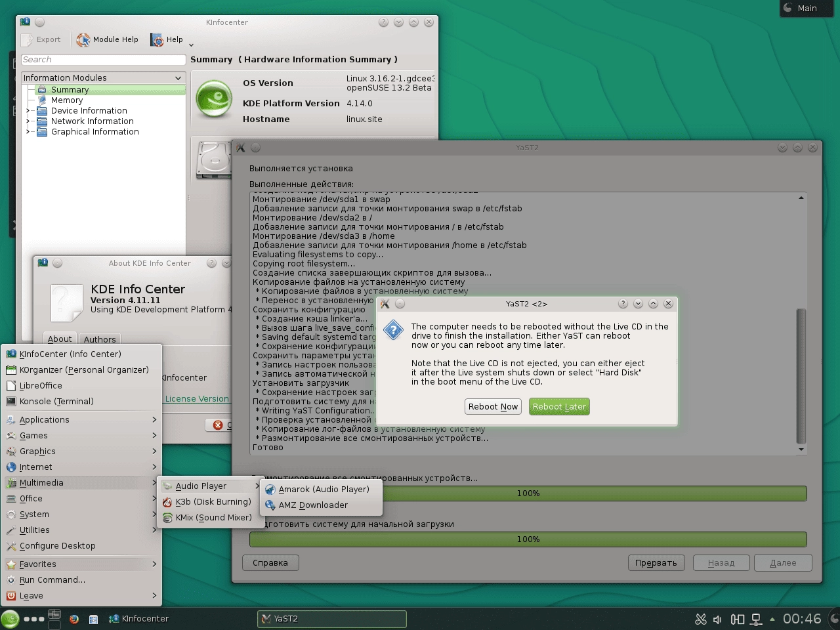
Task: Open the file manager panel icon
Action: [x=93, y=619]
